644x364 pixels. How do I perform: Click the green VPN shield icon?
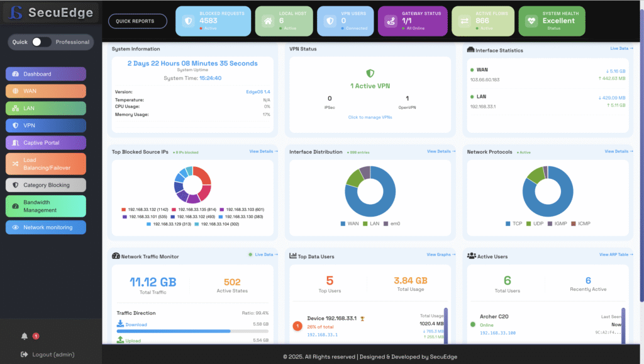point(370,74)
